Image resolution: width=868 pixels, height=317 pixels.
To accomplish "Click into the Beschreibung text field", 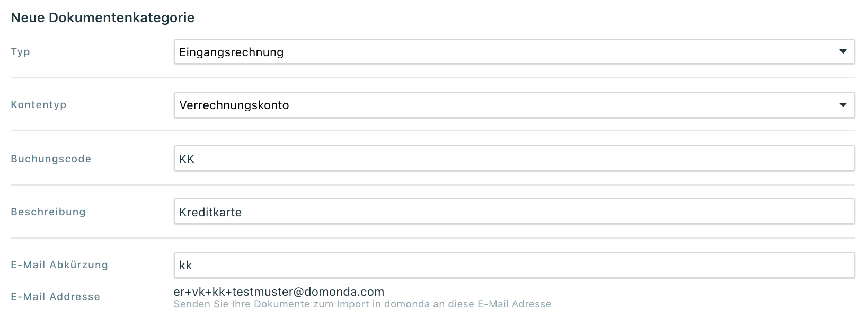I will 514,212.
